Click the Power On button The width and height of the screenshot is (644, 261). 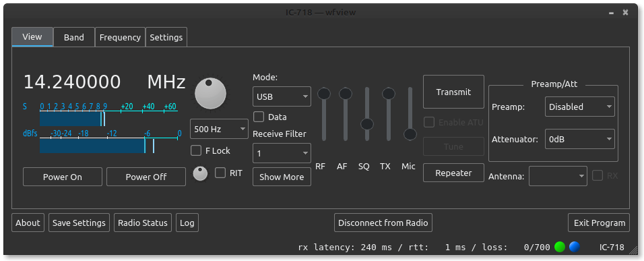pos(63,177)
